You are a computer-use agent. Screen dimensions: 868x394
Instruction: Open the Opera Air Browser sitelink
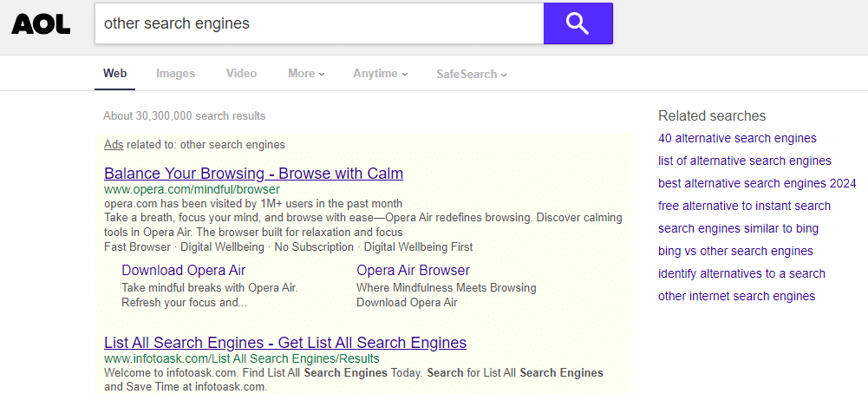413,270
